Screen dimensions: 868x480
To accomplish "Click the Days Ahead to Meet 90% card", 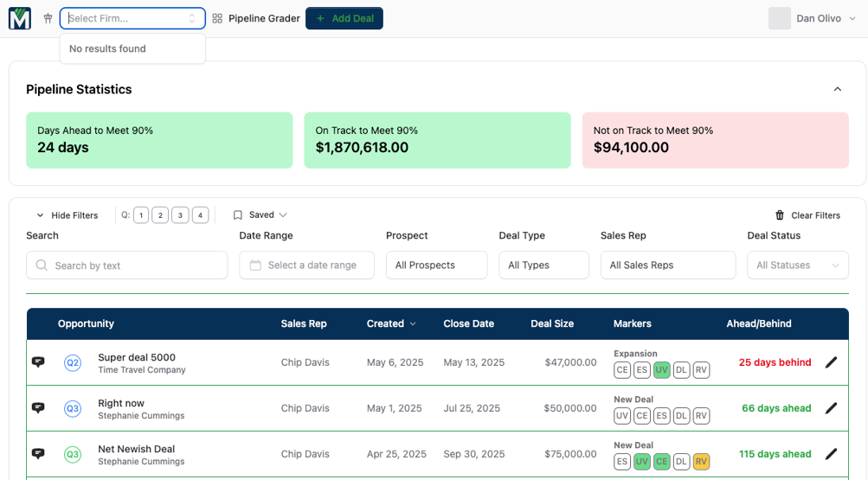I will coord(159,140).
